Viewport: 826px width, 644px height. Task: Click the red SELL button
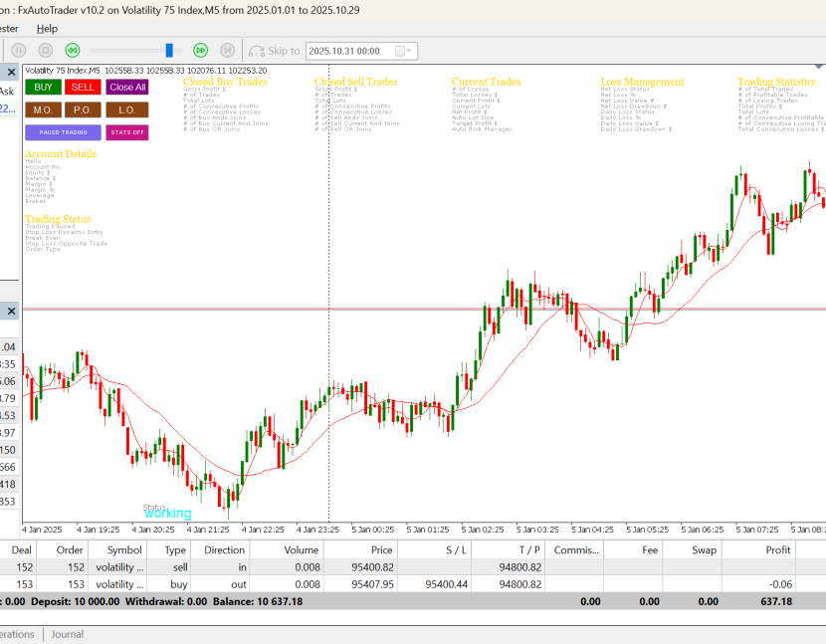(83, 87)
